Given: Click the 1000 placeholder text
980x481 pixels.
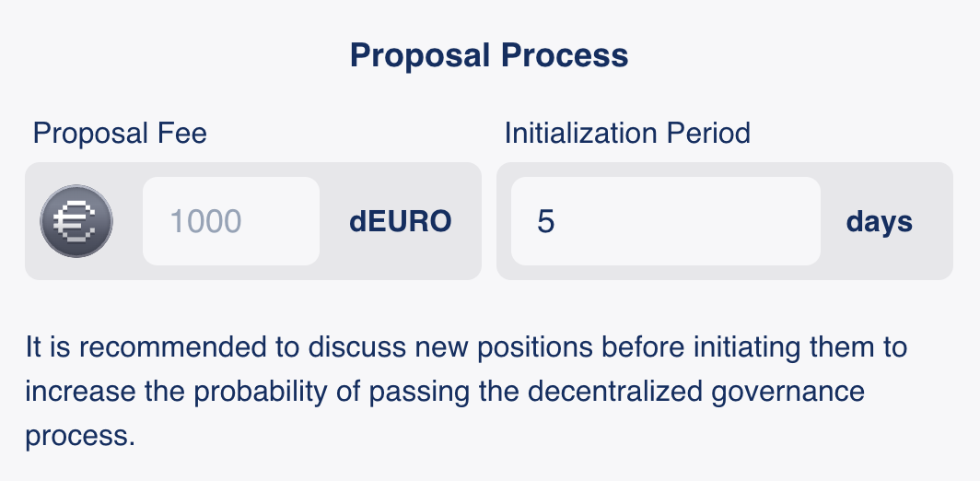Looking at the screenshot, I should click(x=206, y=222).
